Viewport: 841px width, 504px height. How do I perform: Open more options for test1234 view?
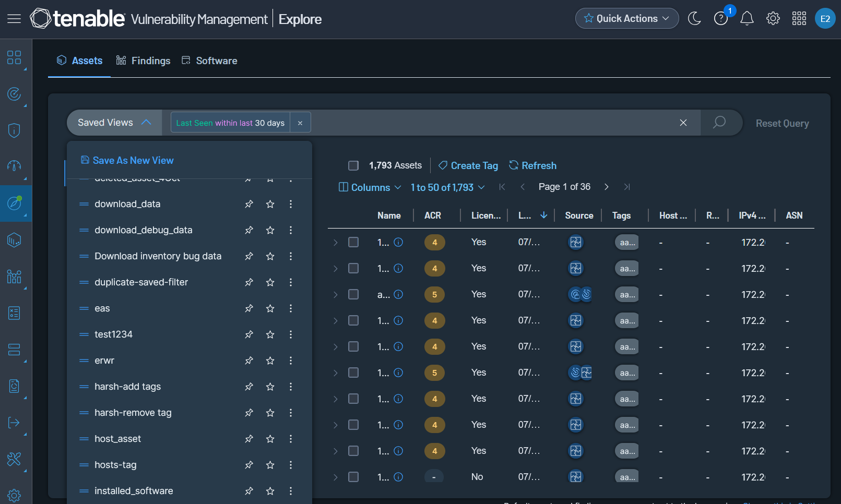(291, 334)
